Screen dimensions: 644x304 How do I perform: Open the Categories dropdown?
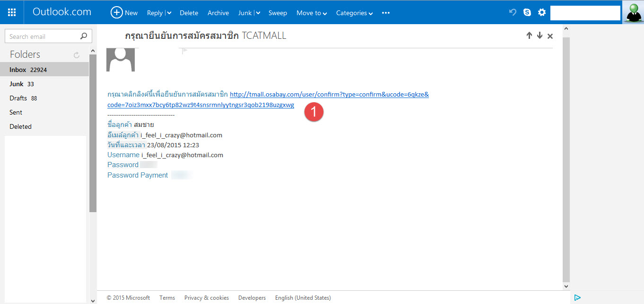(x=354, y=13)
